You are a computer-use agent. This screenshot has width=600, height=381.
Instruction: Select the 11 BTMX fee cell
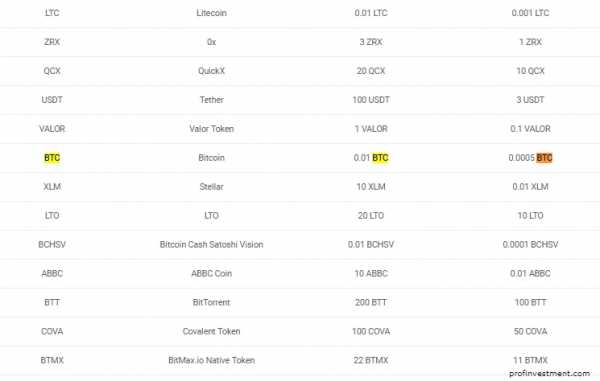(x=530, y=360)
